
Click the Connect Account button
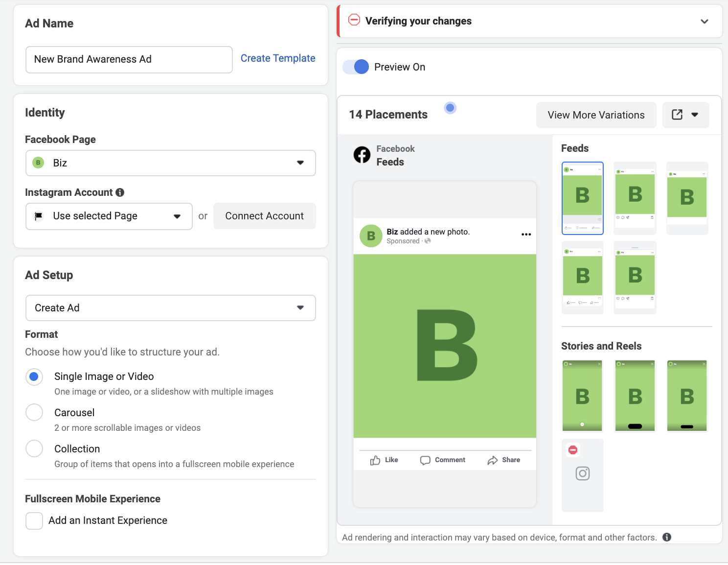[x=264, y=216]
